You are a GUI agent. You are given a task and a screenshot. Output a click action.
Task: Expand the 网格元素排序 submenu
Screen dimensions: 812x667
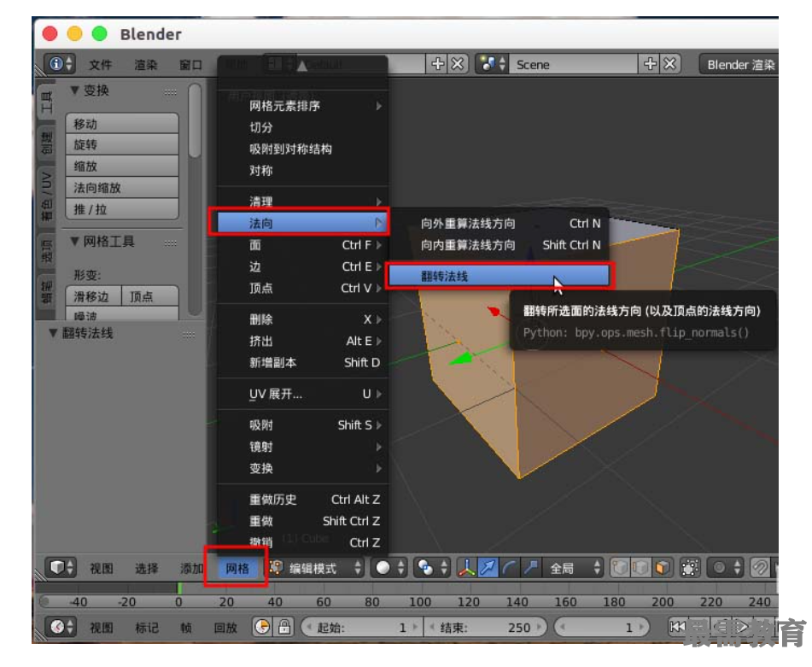coord(302,106)
